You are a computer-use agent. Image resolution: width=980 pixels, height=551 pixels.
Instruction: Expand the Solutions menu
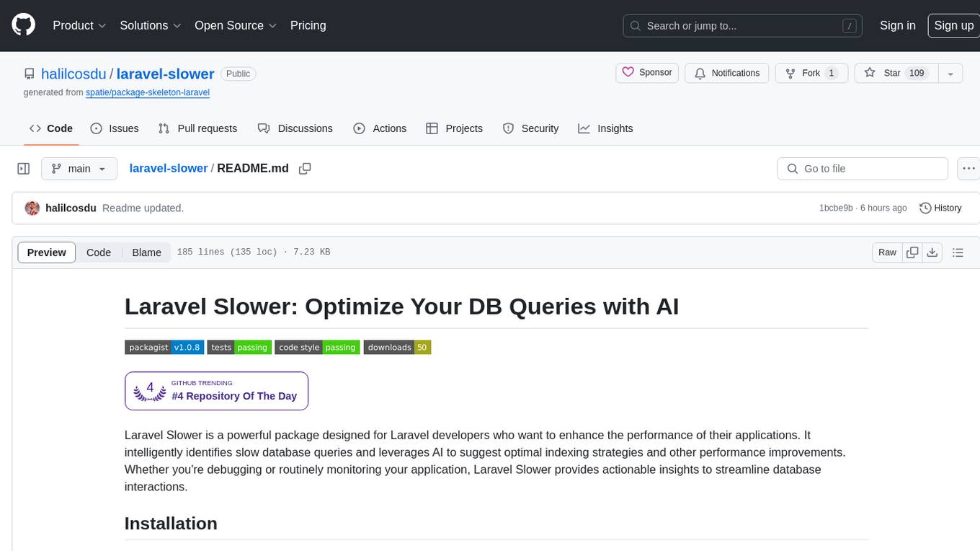[x=151, y=25]
